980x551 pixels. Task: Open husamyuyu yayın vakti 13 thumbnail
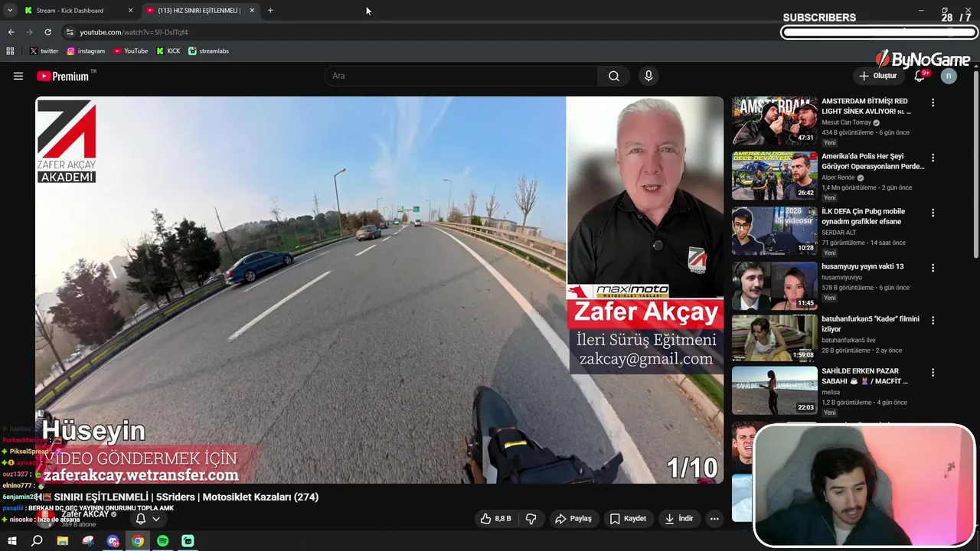(775, 285)
